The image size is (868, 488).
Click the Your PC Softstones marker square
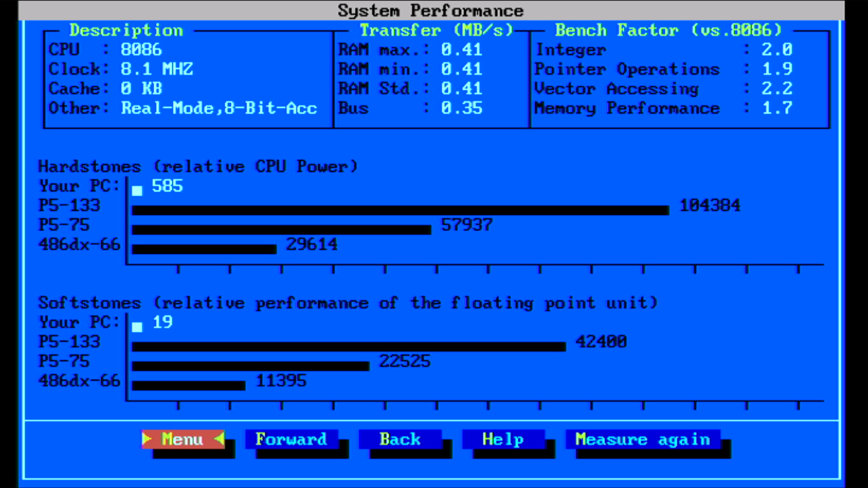point(137,327)
